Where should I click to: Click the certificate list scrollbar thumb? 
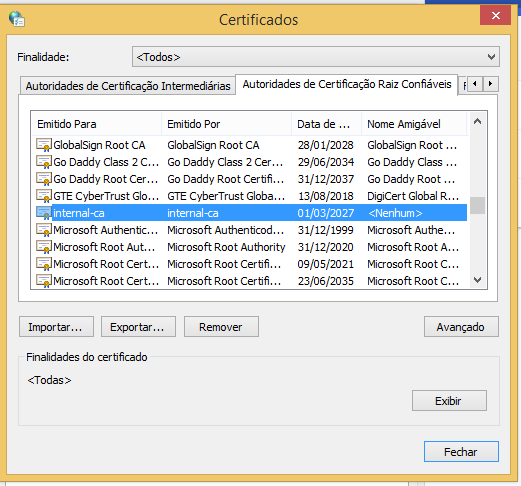click(x=477, y=205)
